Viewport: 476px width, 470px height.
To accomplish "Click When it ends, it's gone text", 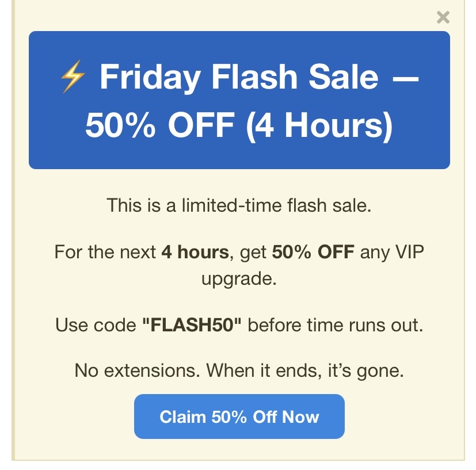I will tap(305, 370).
